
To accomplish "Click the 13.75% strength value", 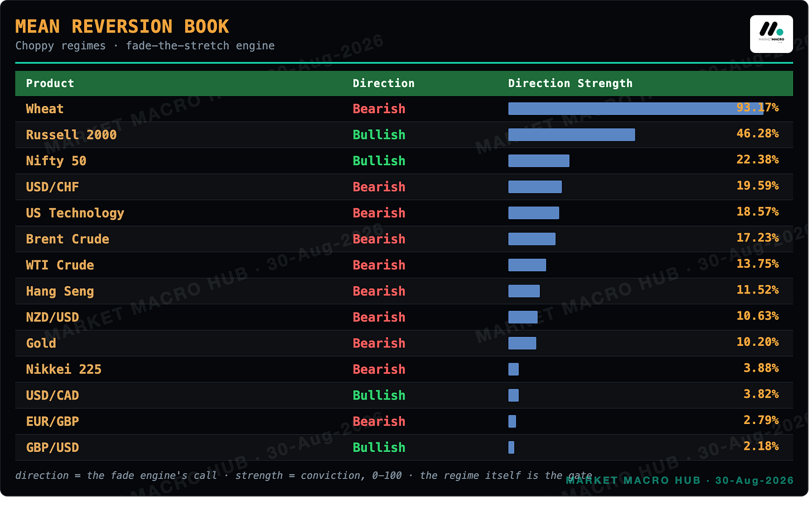I will tap(757, 264).
